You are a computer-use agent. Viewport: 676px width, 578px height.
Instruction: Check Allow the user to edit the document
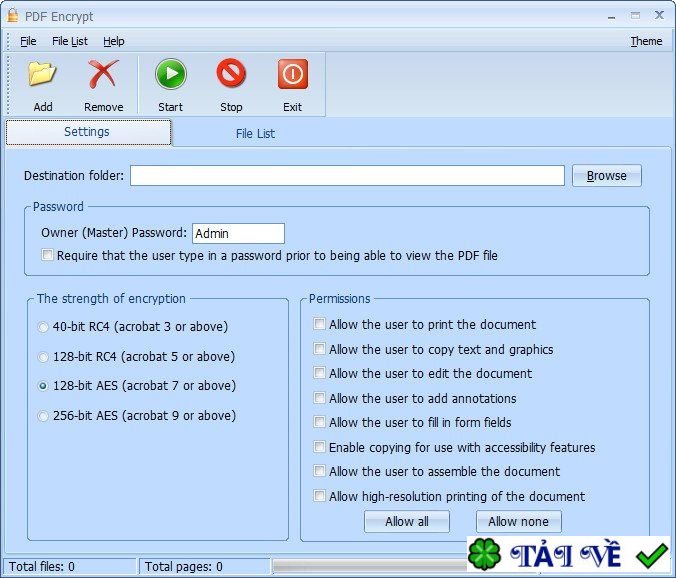319,372
